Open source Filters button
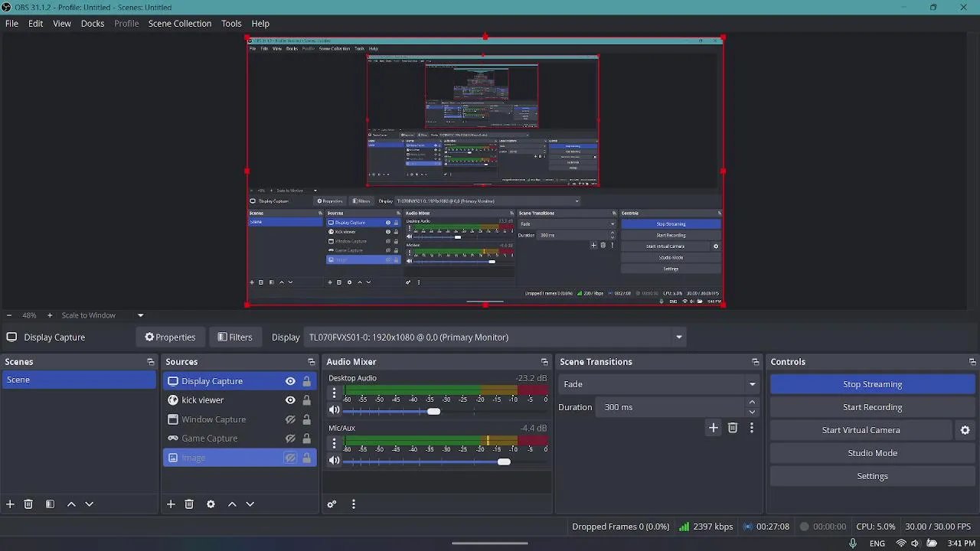 coord(235,337)
